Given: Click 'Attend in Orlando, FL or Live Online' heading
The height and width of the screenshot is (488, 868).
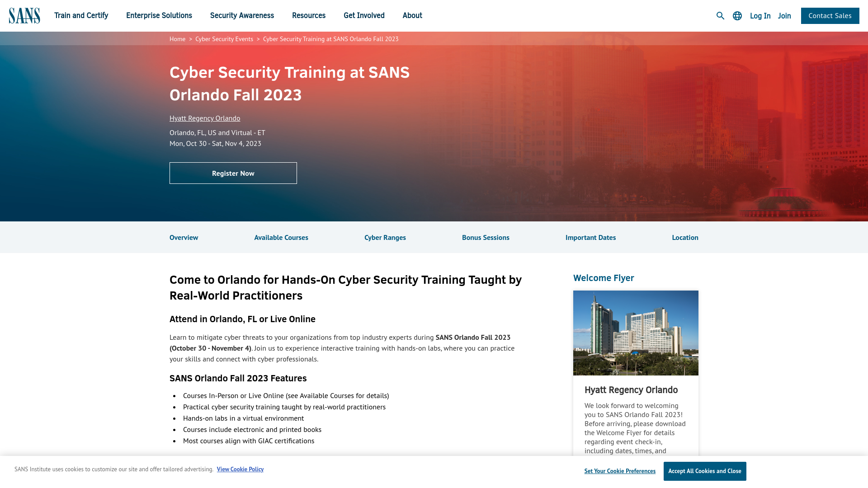Looking at the screenshot, I should pos(242,319).
